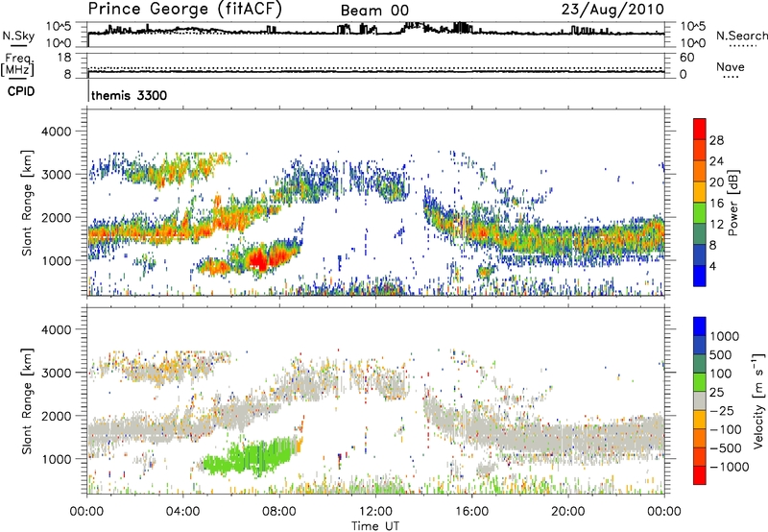Viewport: 768px width, 532px height.
Task: Click the '16' power colorbar tick value
Action: pos(716,204)
